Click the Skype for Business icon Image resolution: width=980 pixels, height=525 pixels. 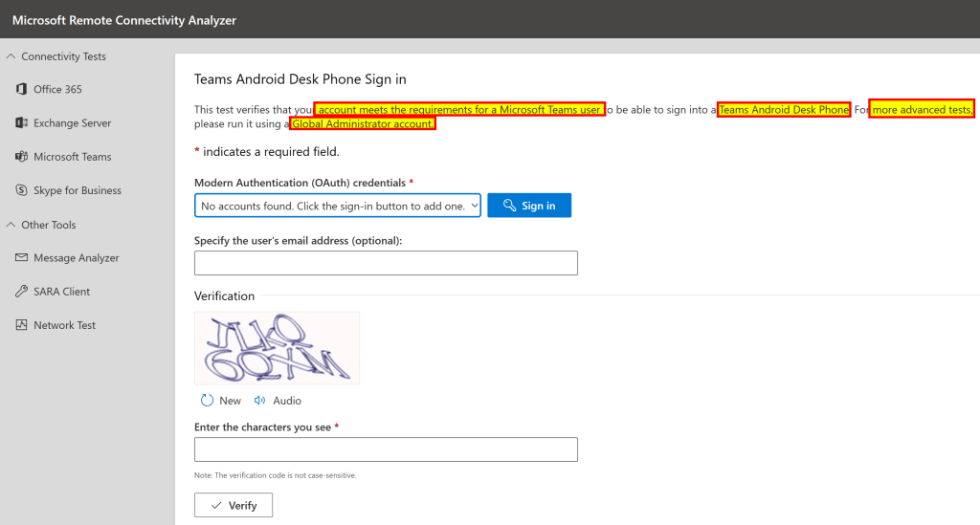[21, 190]
